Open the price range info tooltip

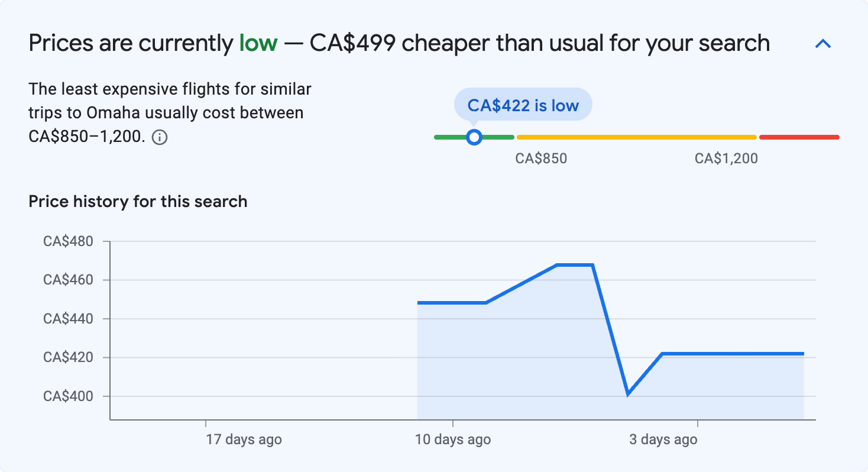click(x=160, y=137)
